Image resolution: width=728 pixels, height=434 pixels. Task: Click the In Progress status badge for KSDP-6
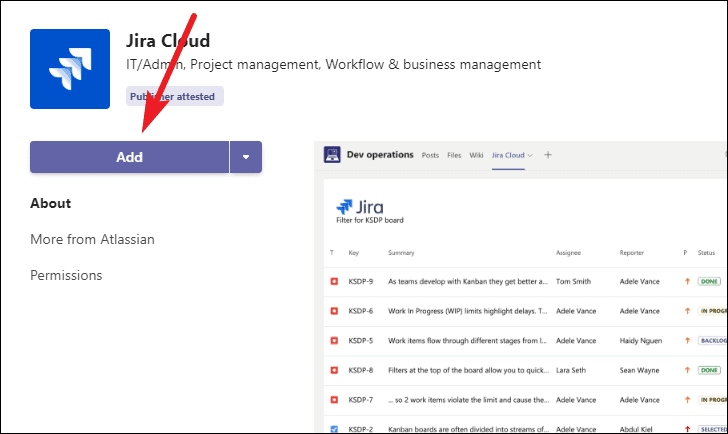point(713,311)
